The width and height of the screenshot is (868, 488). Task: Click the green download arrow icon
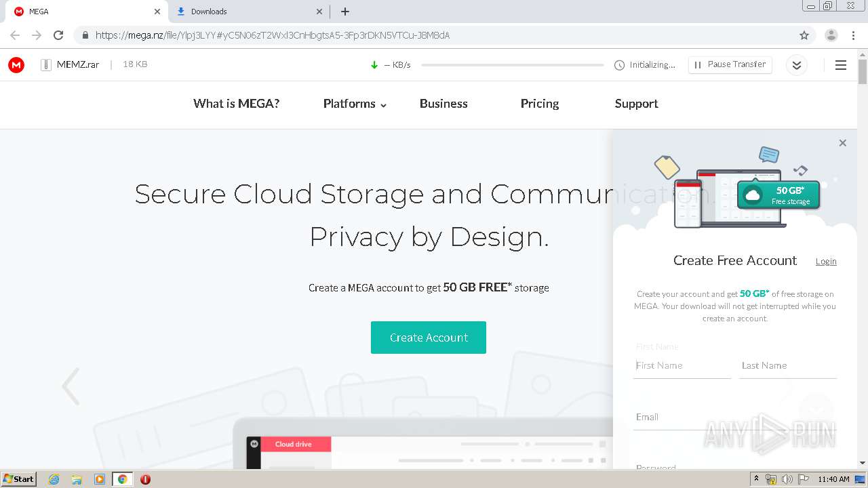click(x=374, y=65)
